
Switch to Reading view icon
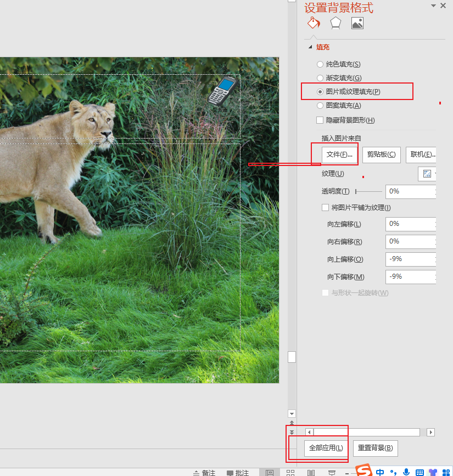(311, 473)
